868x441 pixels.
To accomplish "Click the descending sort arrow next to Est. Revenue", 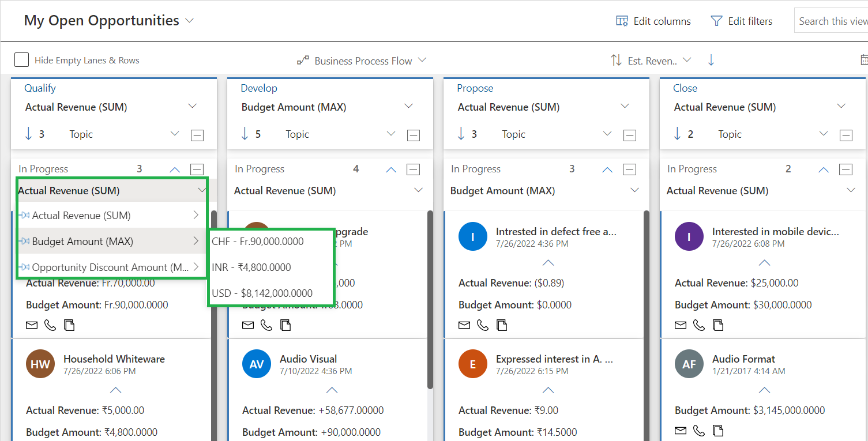I will (x=711, y=59).
